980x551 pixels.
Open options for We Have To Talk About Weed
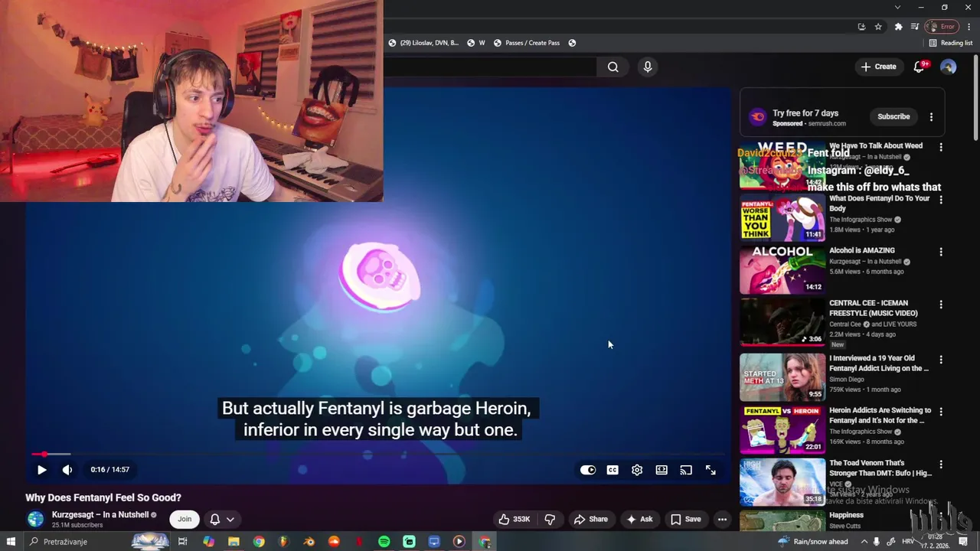click(x=941, y=147)
